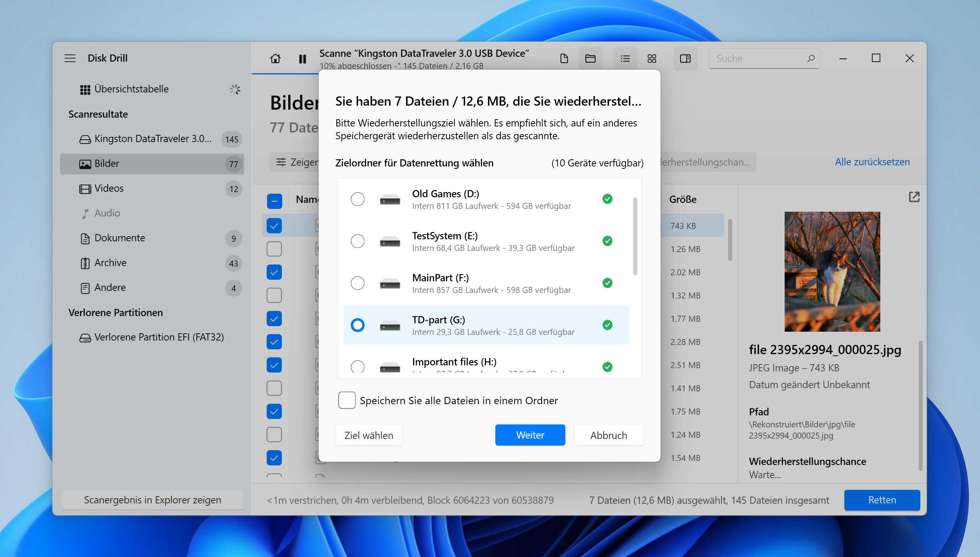Select Important files (H:) radio button
The image size is (980, 557).
pos(357,366)
